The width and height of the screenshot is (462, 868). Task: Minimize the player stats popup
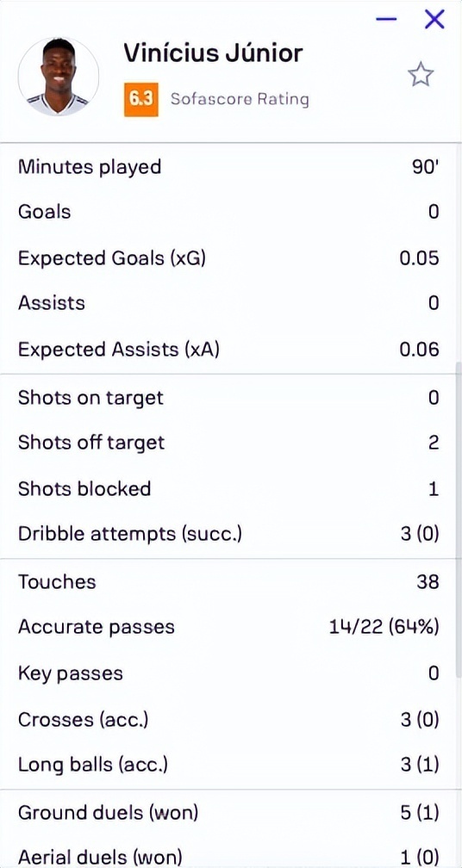(386, 19)
